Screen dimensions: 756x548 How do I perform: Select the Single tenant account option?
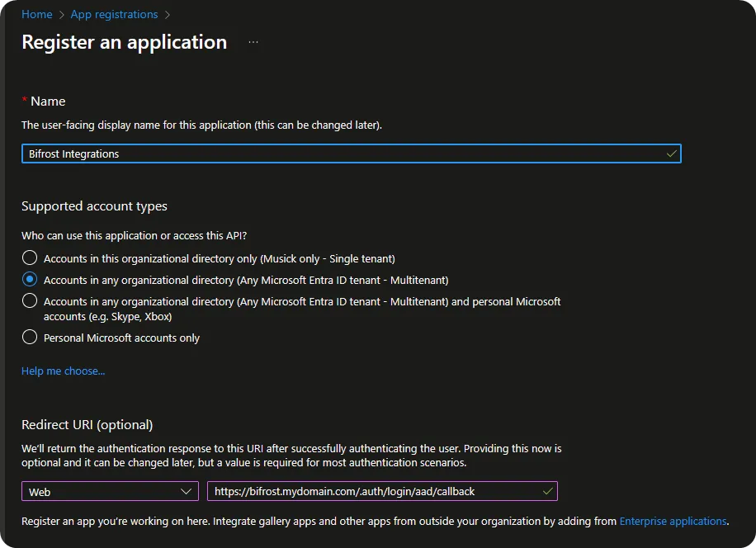(x=30, y=258)
